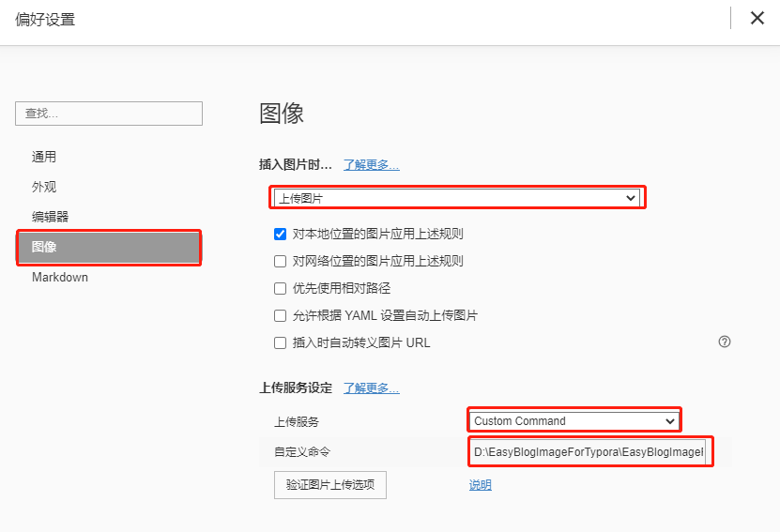The image size is (780, 532).
Task: Open 了解更多 link beside 插入图片时
Action: coord(371,164)
